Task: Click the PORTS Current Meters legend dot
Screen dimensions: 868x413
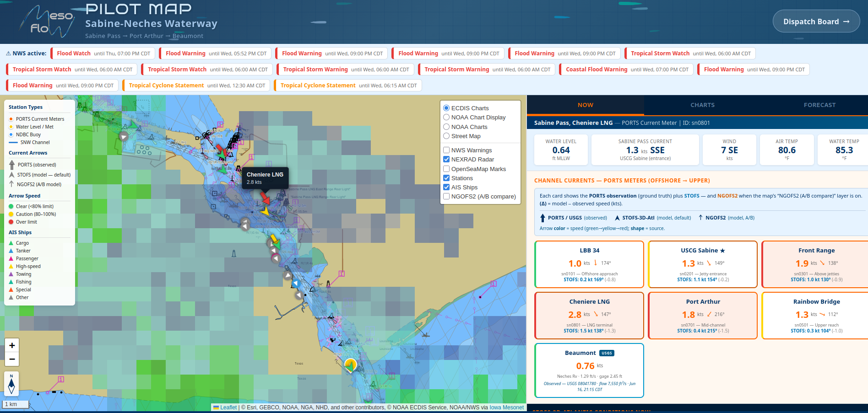Action: [11, 119]
